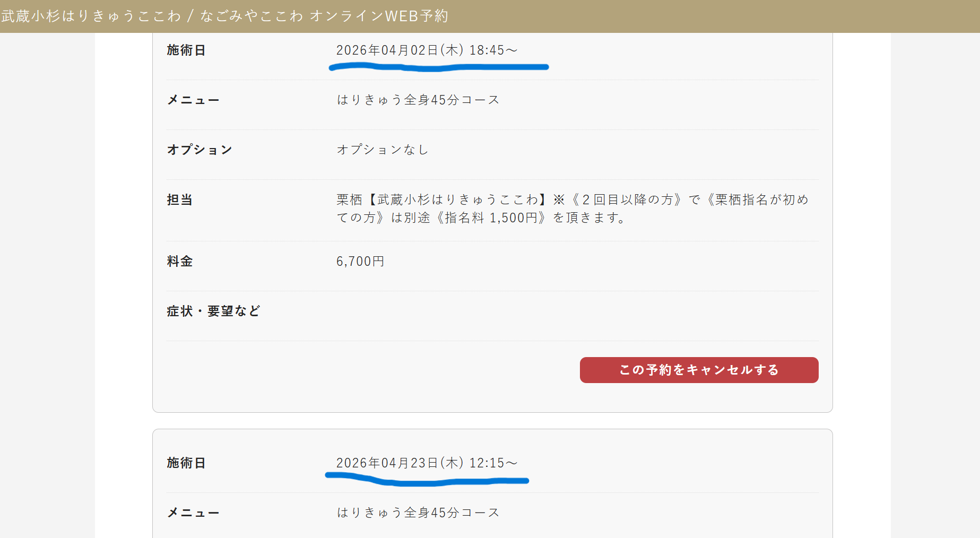This screenshot has height=538, width=980.
Task: Click the site title in the header bar
Action: 225,16
